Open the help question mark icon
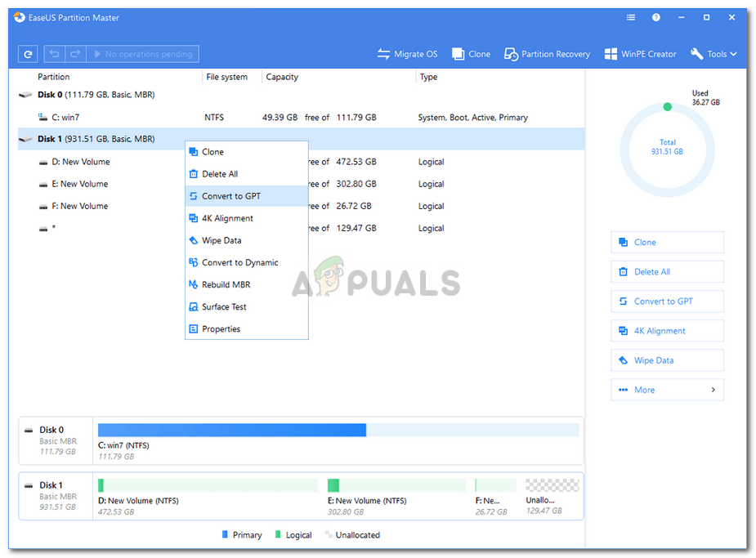The width and height of the screenshot is (756, 558). [x=655, y=17]
